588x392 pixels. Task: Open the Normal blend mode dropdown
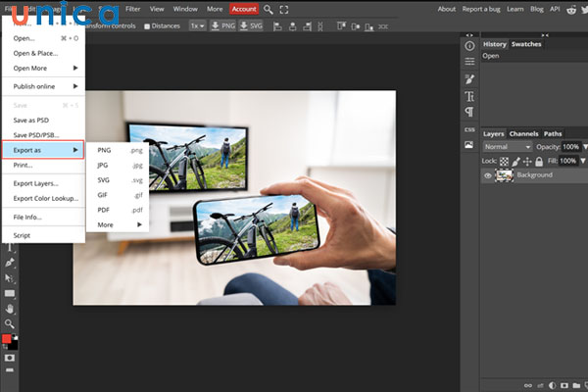[x=508, y=147]
